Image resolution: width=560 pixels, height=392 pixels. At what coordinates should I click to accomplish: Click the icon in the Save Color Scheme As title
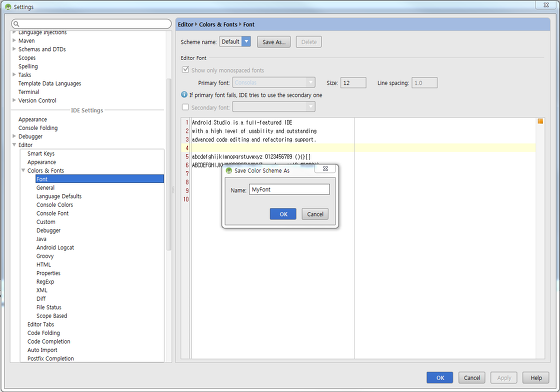pos(229,171)
